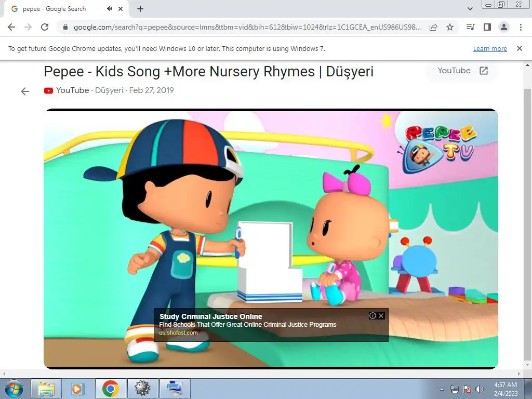Open ad info icon on overlay
The height and width of the screenshot is (399, 532).
pos(373,315)
